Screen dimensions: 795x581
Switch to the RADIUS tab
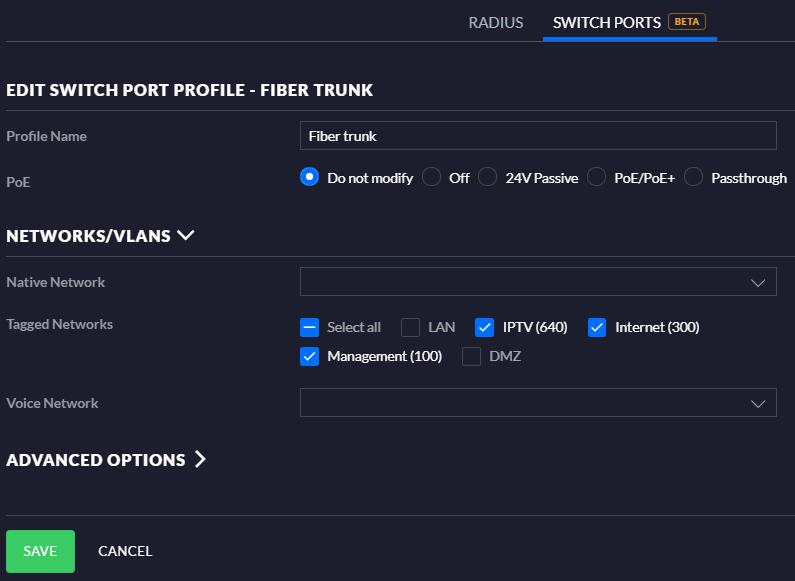(495, 22)
